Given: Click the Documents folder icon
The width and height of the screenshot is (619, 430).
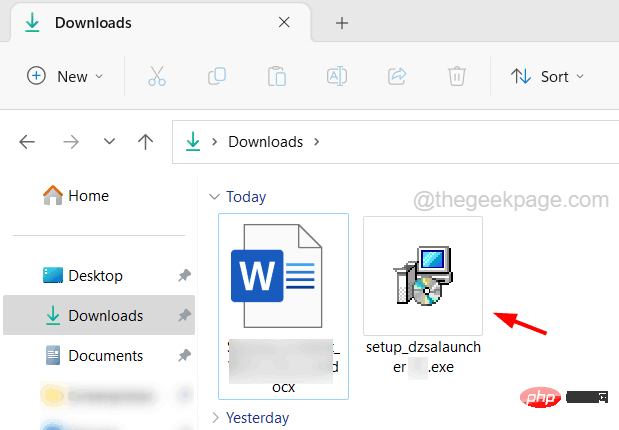Looking at the screenshot, I should [53, 355].
